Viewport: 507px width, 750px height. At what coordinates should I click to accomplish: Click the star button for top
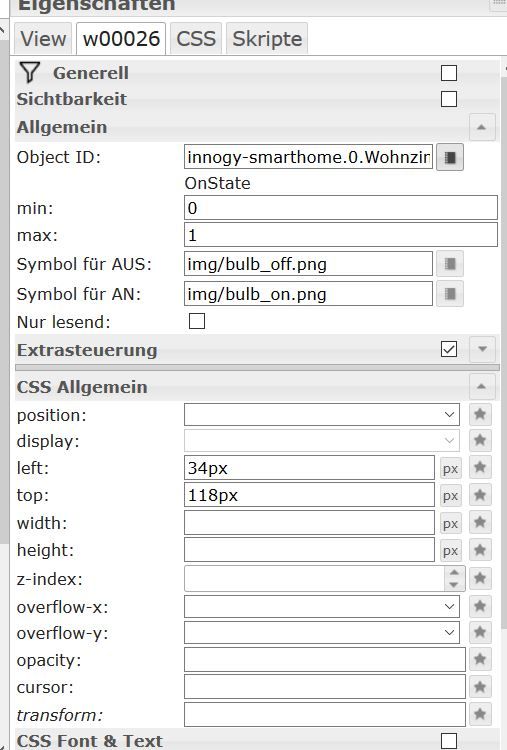pos(480,495)
